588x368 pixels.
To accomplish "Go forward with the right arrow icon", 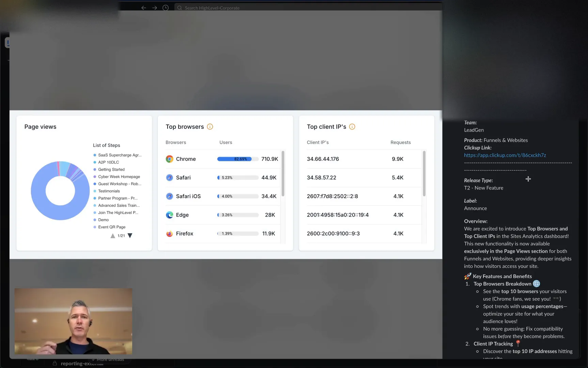I will (x=155, y=7).
